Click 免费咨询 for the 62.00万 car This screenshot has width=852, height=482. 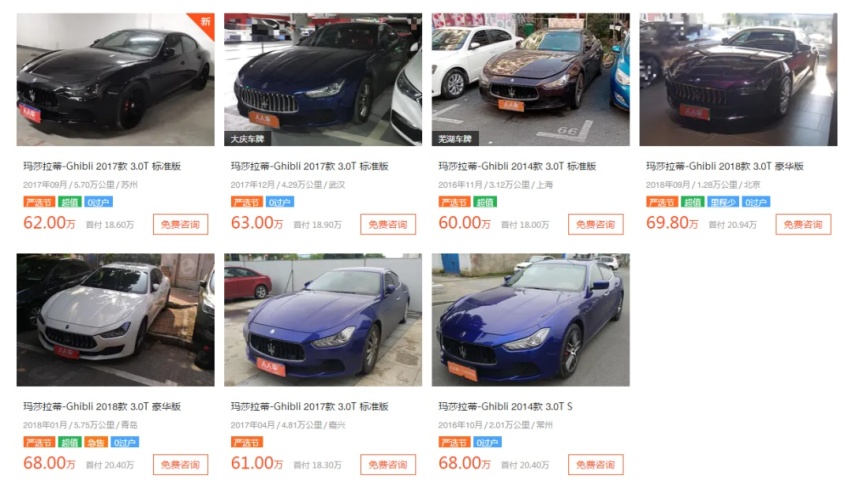point(180,224)
